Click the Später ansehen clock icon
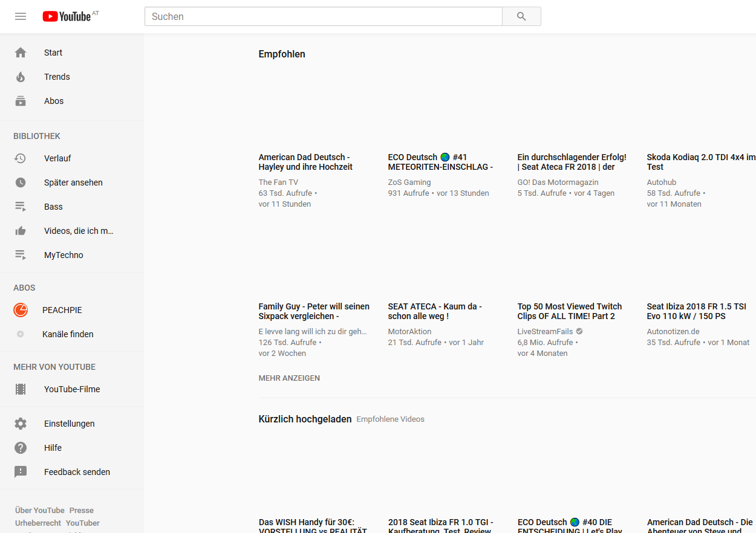Viewport: 756px width, 533px height. pyautogui.click(x=21, y=183)
